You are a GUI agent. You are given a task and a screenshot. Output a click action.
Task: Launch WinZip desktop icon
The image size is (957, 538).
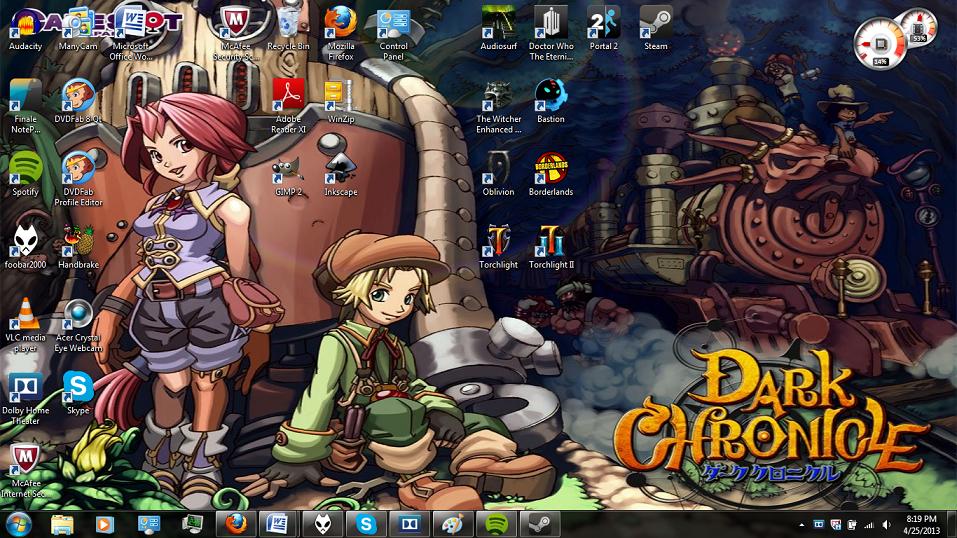pos(341,102)
